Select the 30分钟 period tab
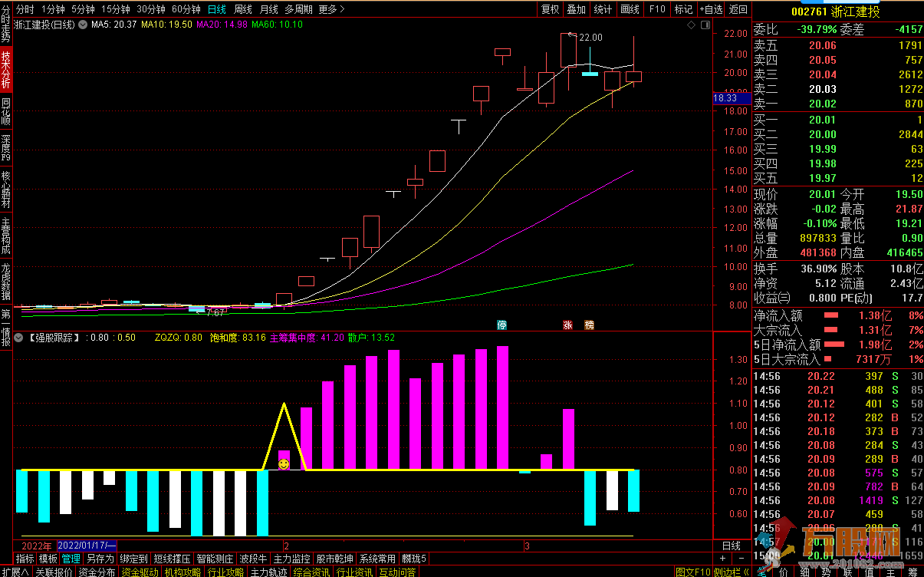This screenshot has width=924, height=577. pos(151,9)
